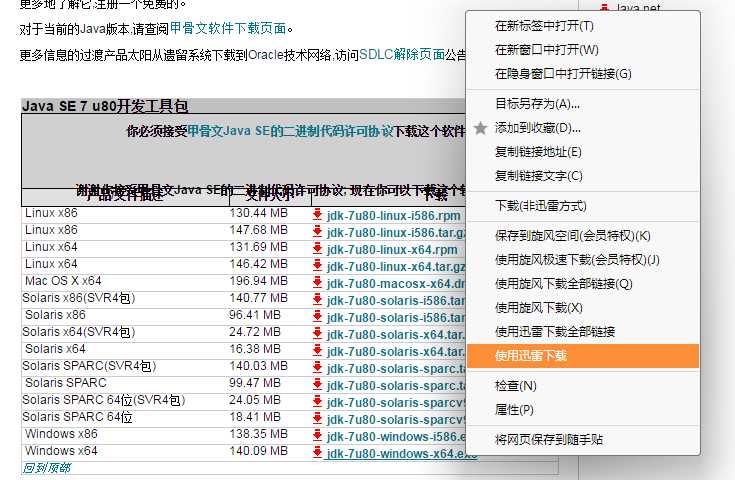
Task: Click the jdk-7u80-windows-i586 download link
Action: 396,436
